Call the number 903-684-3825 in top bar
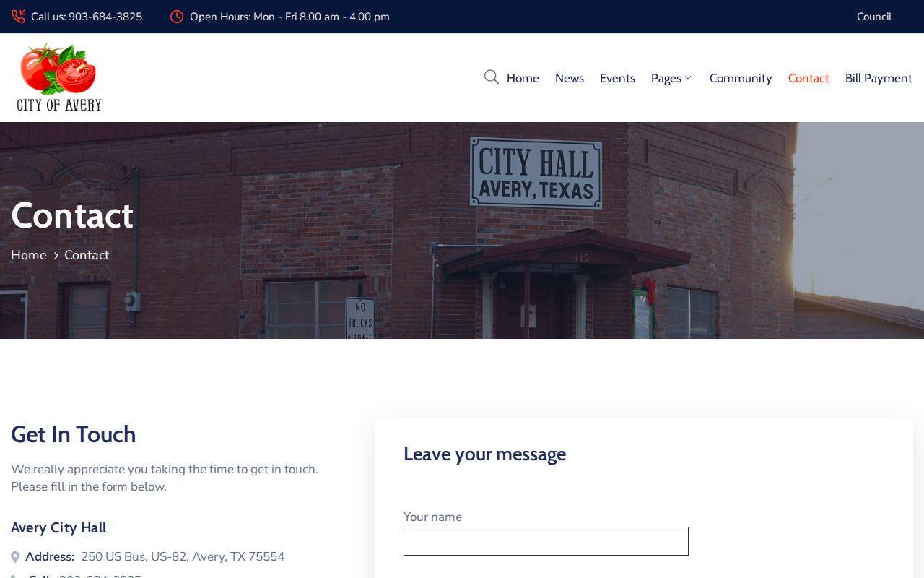Image resolution: width=924 pixels, height=578 pixels. tap(105, 17)
